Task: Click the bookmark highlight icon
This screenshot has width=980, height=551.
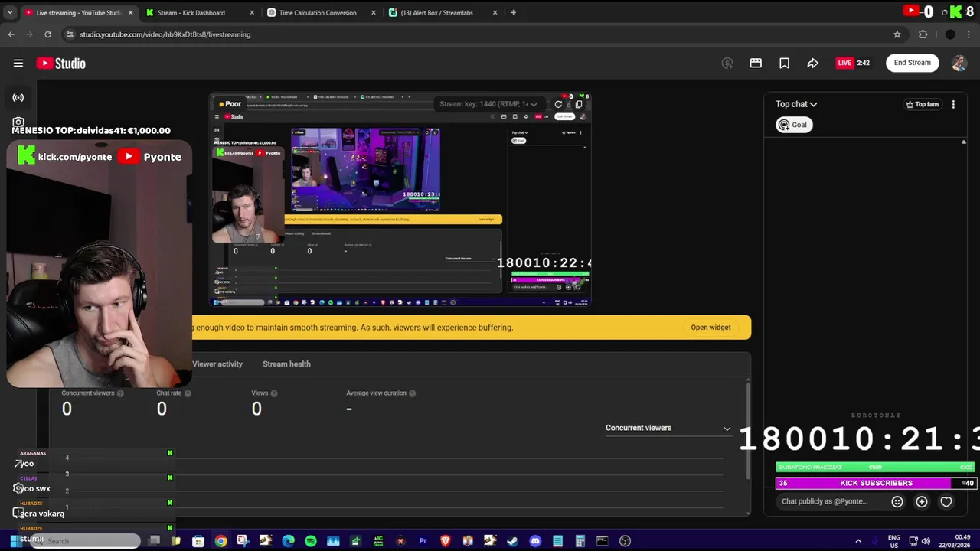Action: click(784, 63)
